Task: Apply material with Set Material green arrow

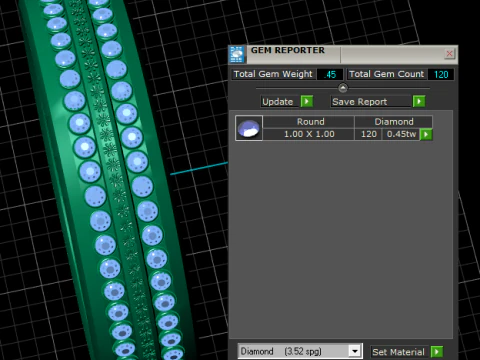Action: 437,351
